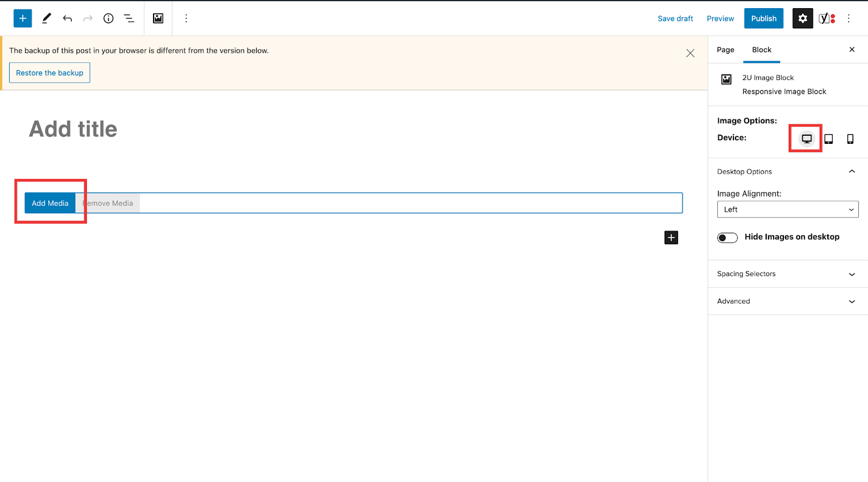Open the block toolbar three-dot options
This screenshot has height=482, width=868.
[x=186, y=18]
